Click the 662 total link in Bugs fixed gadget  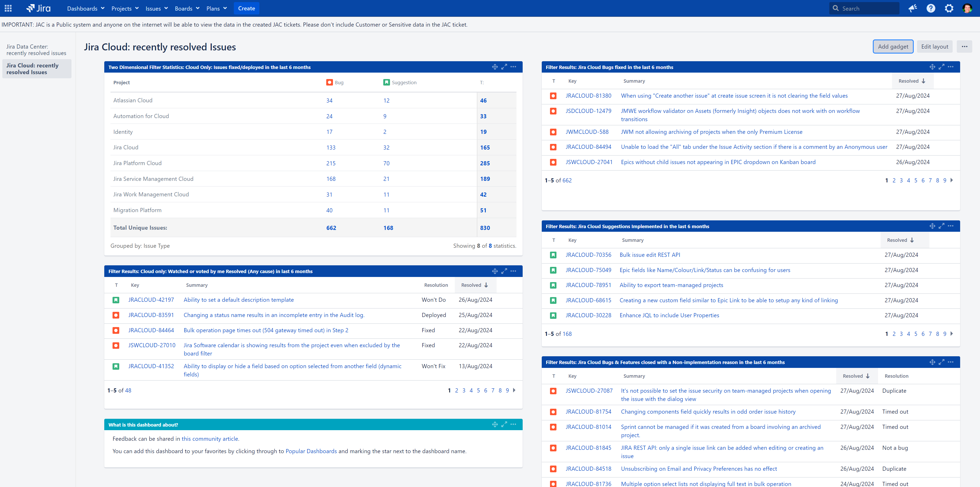pos(567,181)
